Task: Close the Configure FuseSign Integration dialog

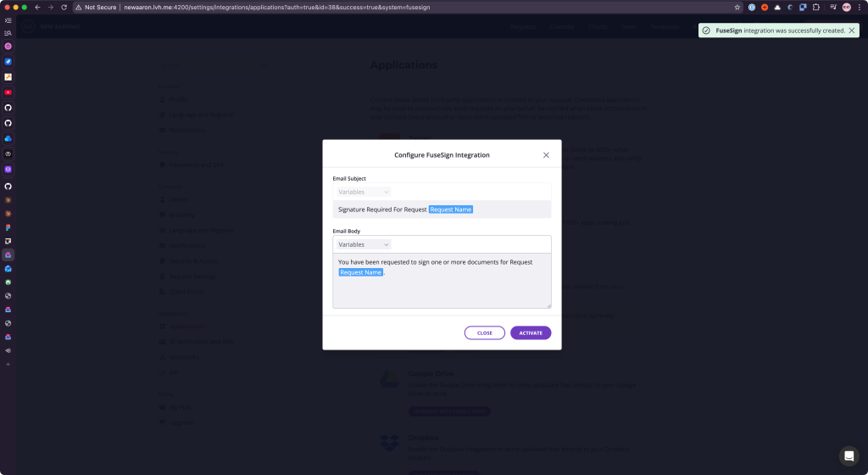Action: (546, 155)
